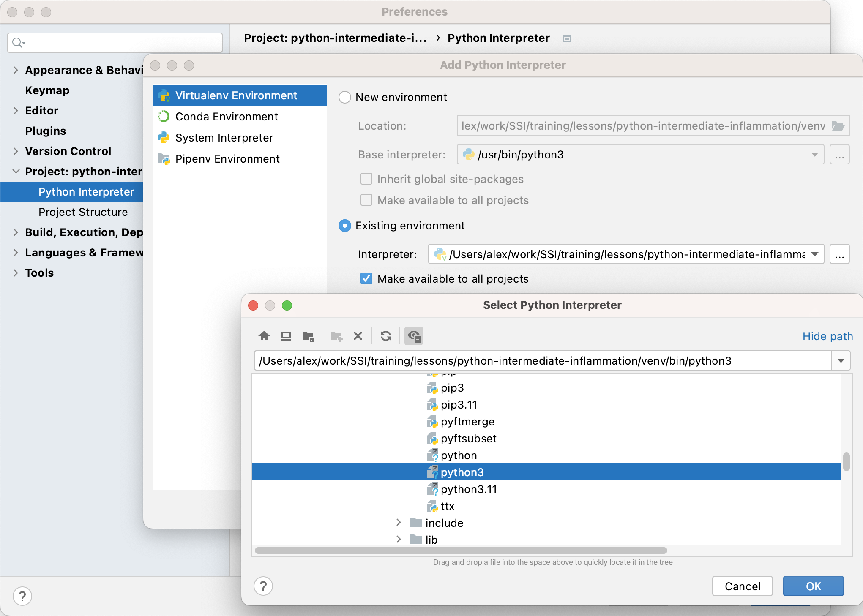This screenshot has width=863, height=616.
Task: Click the home/root directory icon
Action: (x=265, y=335)
